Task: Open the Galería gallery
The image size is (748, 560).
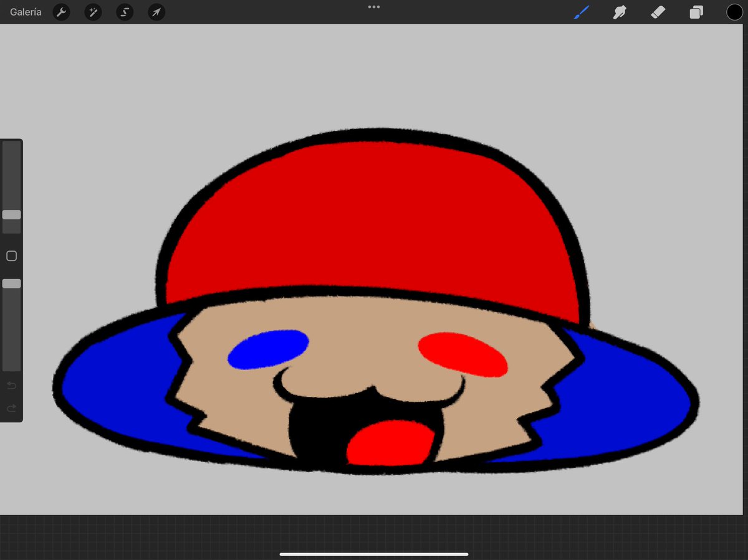Action: (26, 12)
